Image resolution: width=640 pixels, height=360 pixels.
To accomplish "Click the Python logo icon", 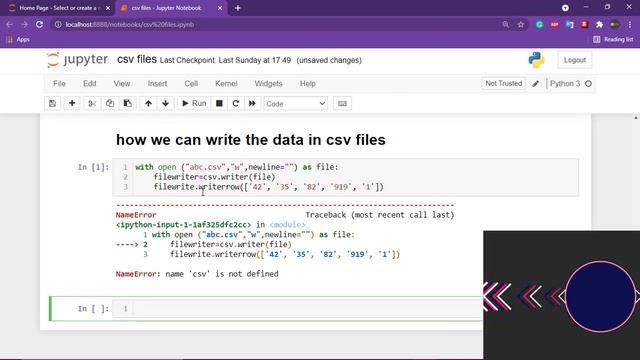I will [x=536, y=60].
